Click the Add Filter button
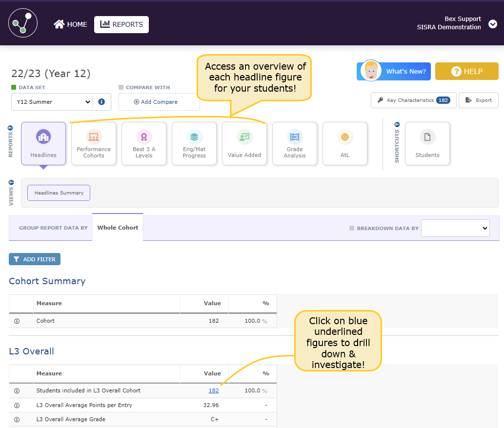504x428 pixels. click(35, 259)
